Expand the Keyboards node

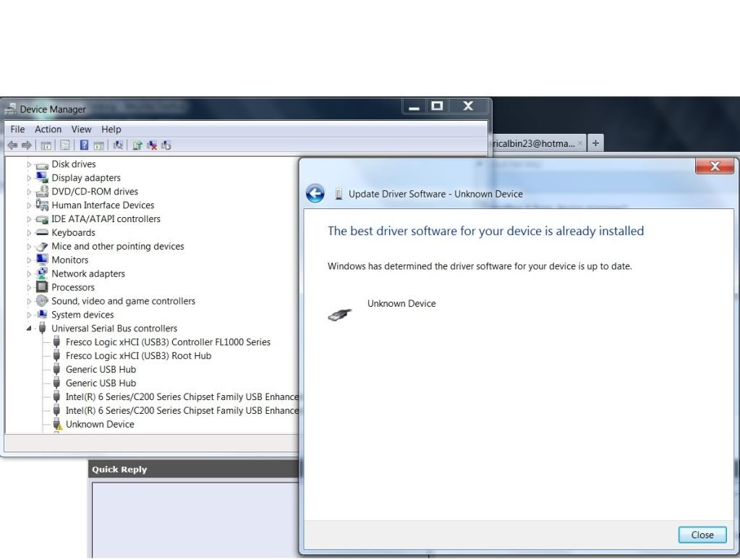[29, 233]
